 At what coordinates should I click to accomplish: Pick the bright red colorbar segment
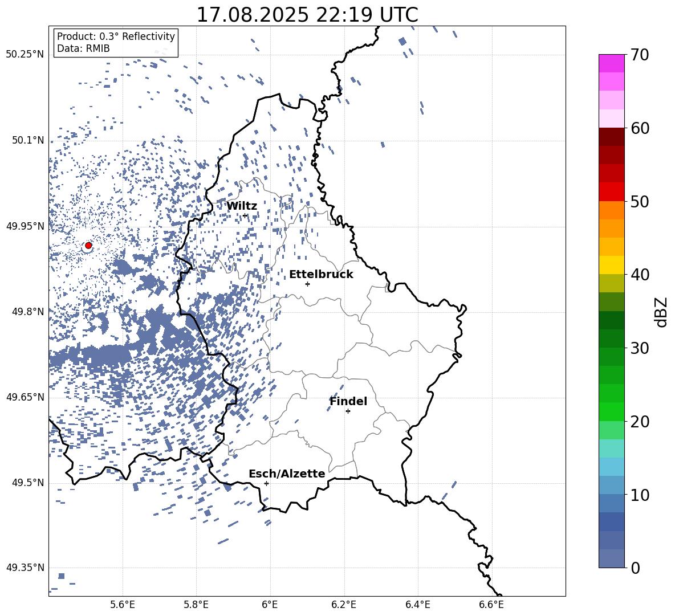(611, 192)
